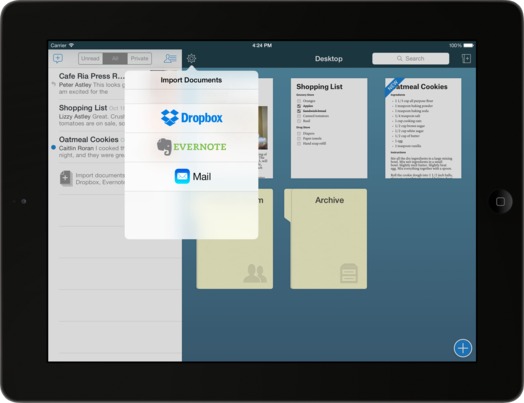Screen dimensions: 524x403
Task: Open the Oatmeal Cookies document thumbnail
Action: tap(423, 128)
